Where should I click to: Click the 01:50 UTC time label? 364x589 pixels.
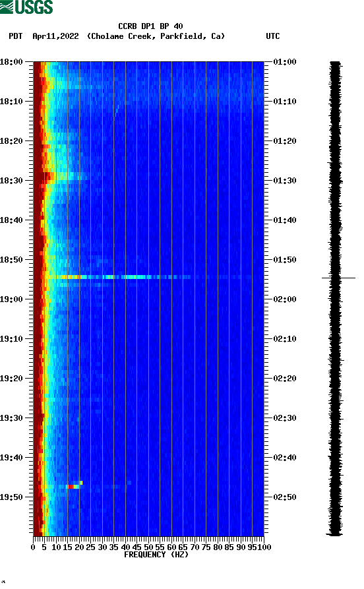pyautogui.click(x=285, y=260)
